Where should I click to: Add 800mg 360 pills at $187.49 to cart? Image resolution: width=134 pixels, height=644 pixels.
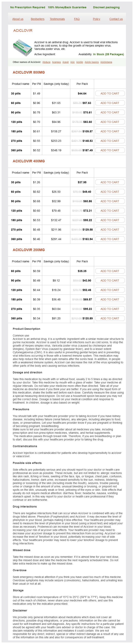tap(110, 150)
